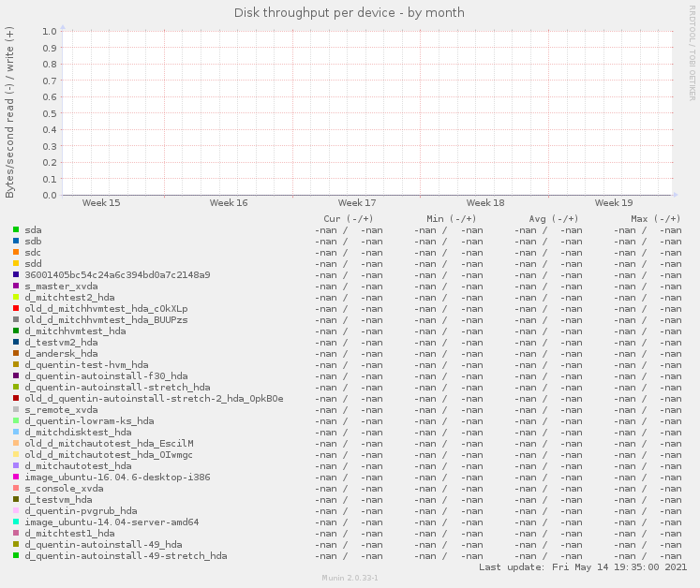Click legend entry d_quentin-test-hvm_hda
This screenshot has height=588, width=700.
point(86,365)
